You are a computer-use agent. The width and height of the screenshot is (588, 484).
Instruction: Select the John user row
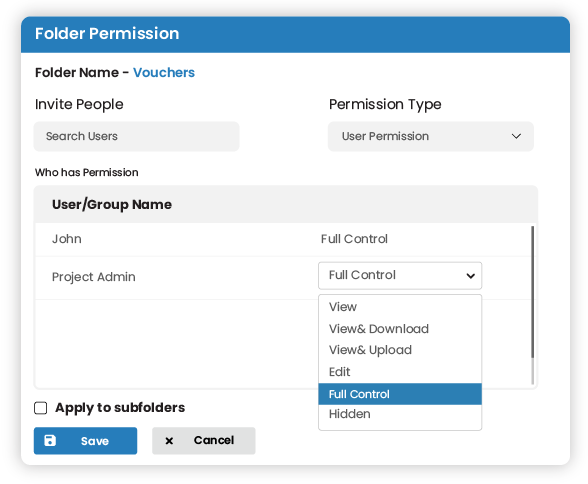283,239
